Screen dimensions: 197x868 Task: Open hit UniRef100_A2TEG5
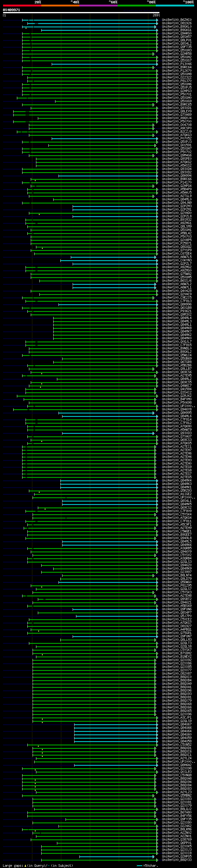click(177, 477)
